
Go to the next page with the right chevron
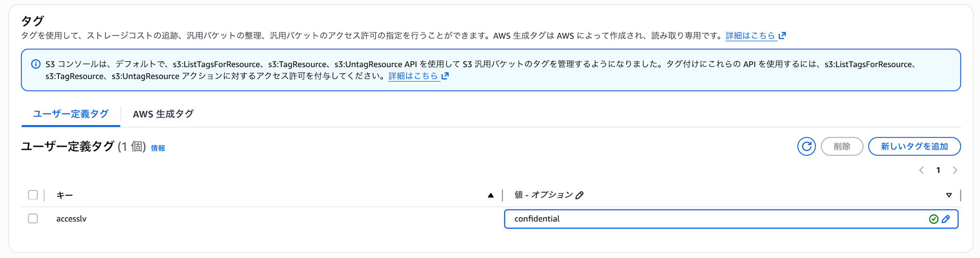click(955, 170)
